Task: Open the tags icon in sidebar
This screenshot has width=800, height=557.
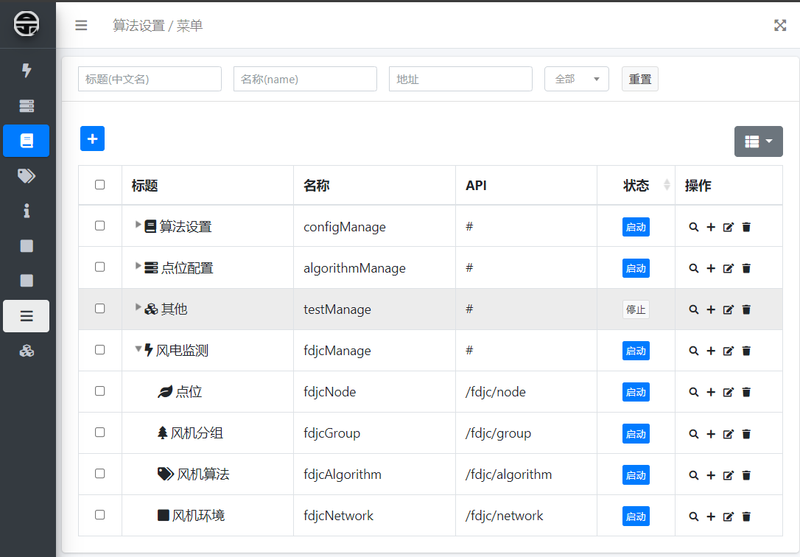Action: pyautogui.click(x=27, y=176)
